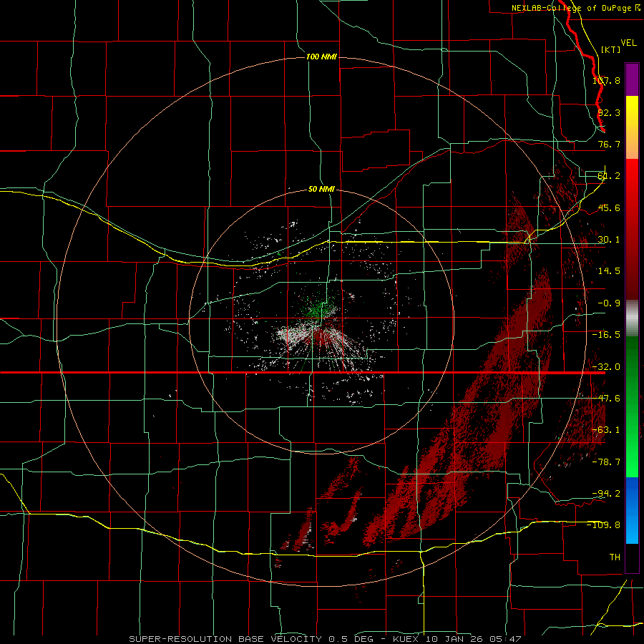The width and height of the screenshot is (644, 644).
Task: Click the VEL legend title
Action: 628,43
